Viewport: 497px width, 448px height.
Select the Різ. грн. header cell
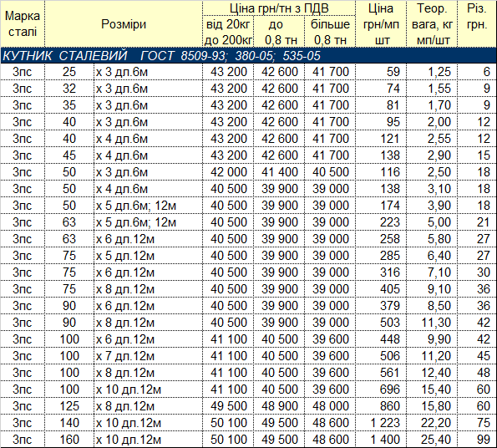[x=477, y=24]
